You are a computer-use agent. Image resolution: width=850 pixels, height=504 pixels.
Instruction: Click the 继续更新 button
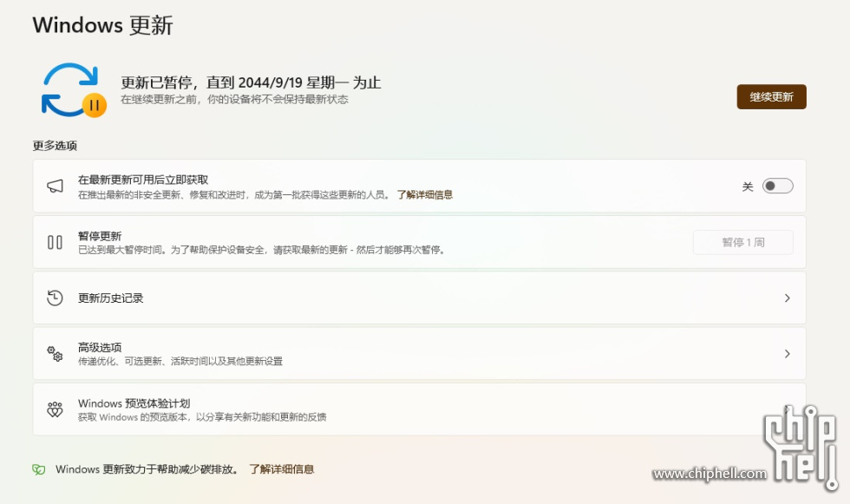tap(771, 97)
